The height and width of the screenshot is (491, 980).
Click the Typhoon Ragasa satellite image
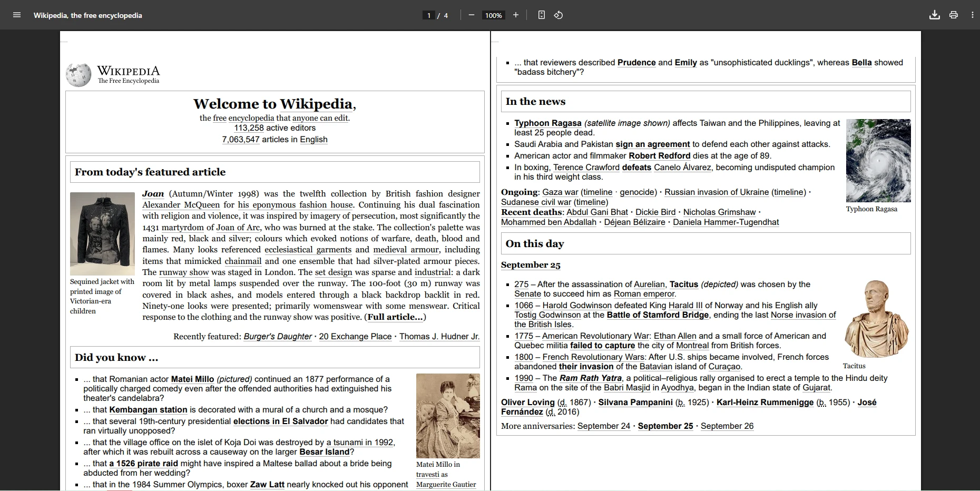[878, 161]
